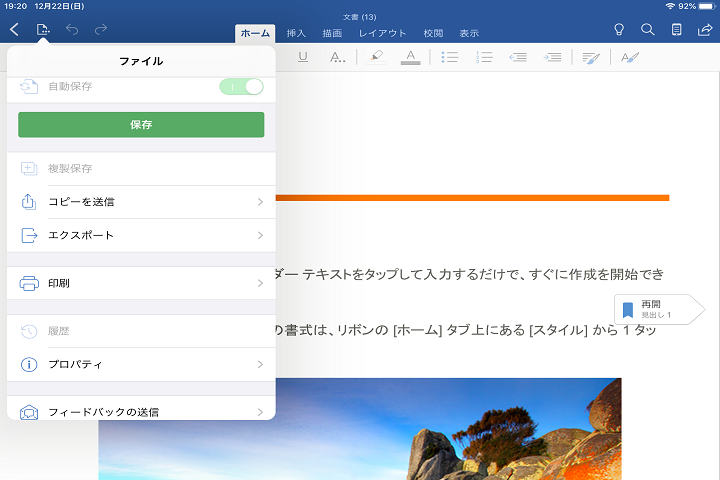Click the paragraph starting テキストをタップして
Image resolution: width=720 pixels, height=480 pixels.
point(469,274)
